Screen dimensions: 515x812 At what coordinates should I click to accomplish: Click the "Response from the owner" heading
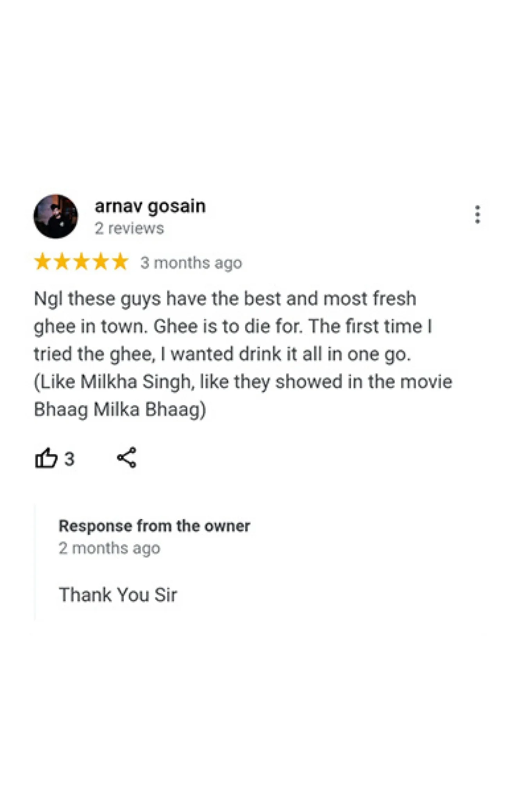154,526
